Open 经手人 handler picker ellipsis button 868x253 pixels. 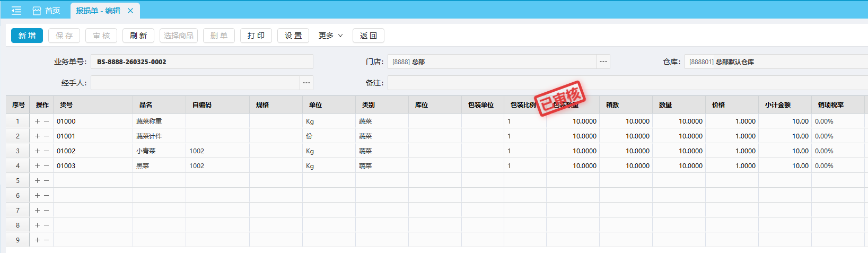306,83
